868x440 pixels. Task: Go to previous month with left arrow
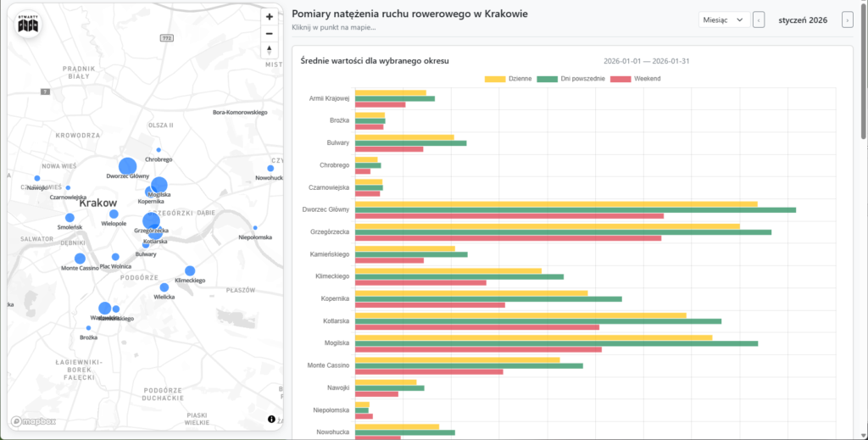(x=759, y=19)
